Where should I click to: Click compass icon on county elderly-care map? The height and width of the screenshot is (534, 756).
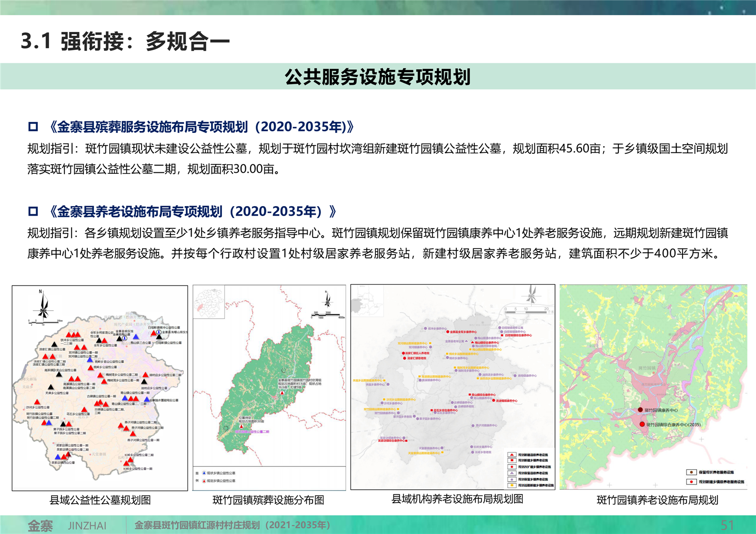[x=531, y=295]
